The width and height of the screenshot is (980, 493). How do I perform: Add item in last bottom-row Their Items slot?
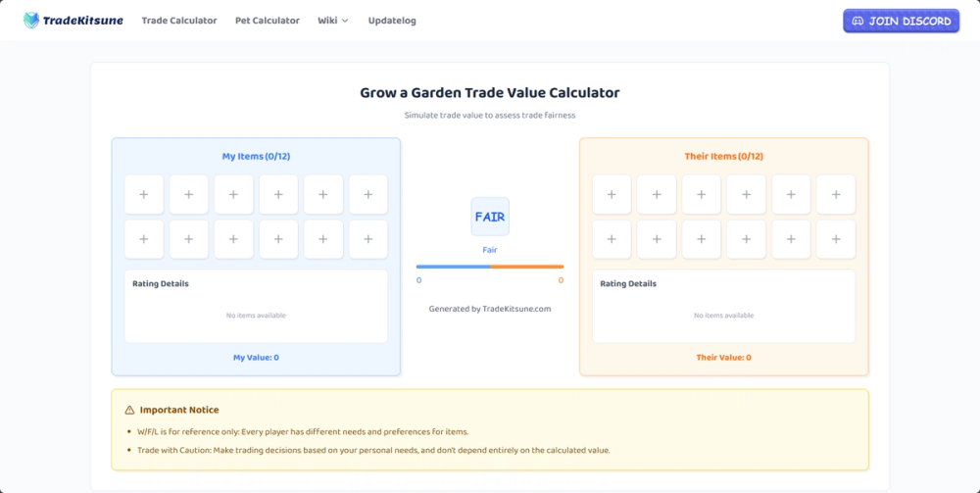coord(836,239)
